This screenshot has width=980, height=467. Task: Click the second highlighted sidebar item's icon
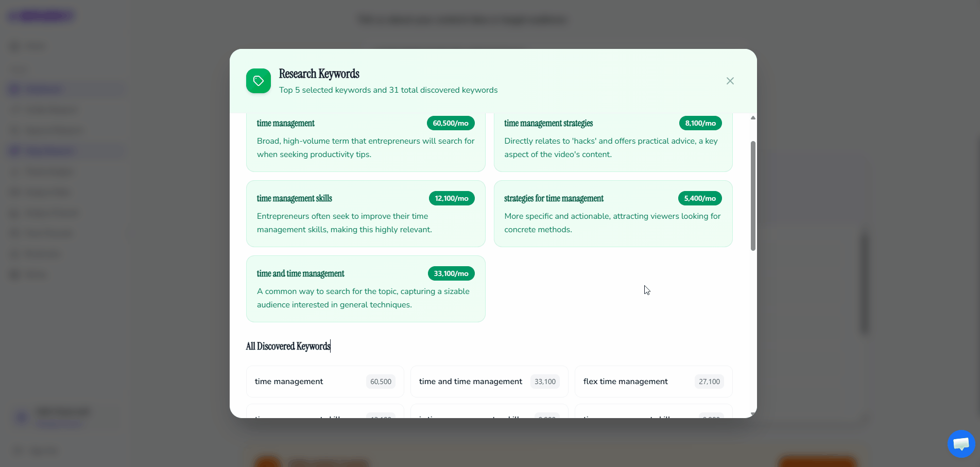14,150
